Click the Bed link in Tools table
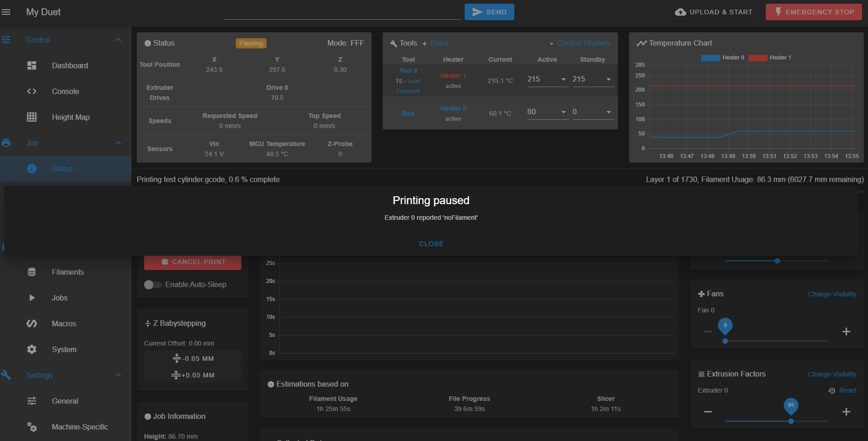 pos(408,113)
